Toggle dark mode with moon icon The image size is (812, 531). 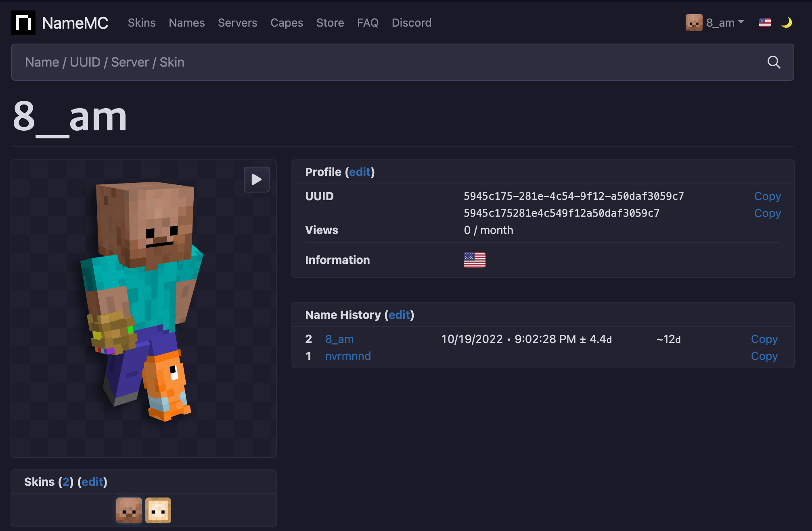tap(787, 23)
